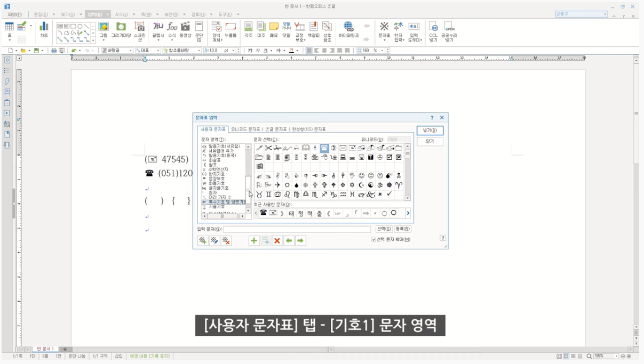Open 그리기마당 drawing gallery

(121, 29)
